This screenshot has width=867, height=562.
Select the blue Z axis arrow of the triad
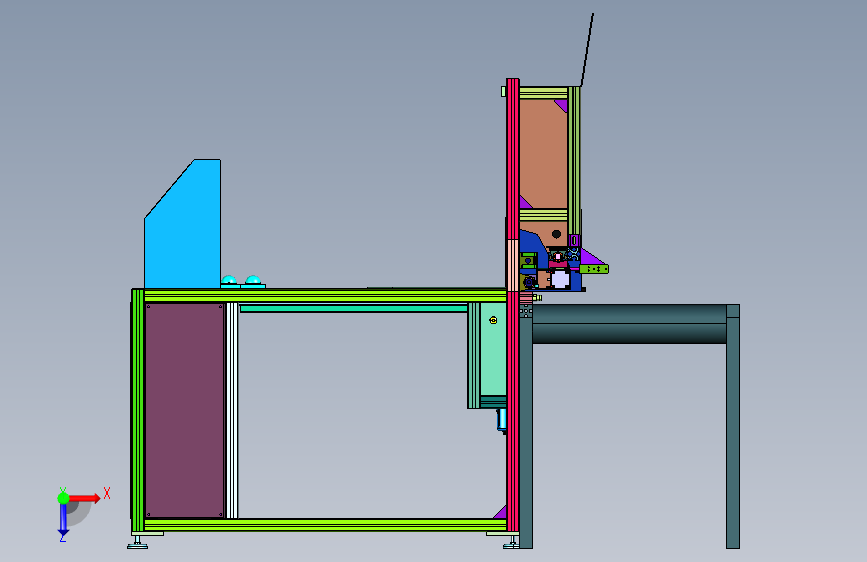[63, 520]
